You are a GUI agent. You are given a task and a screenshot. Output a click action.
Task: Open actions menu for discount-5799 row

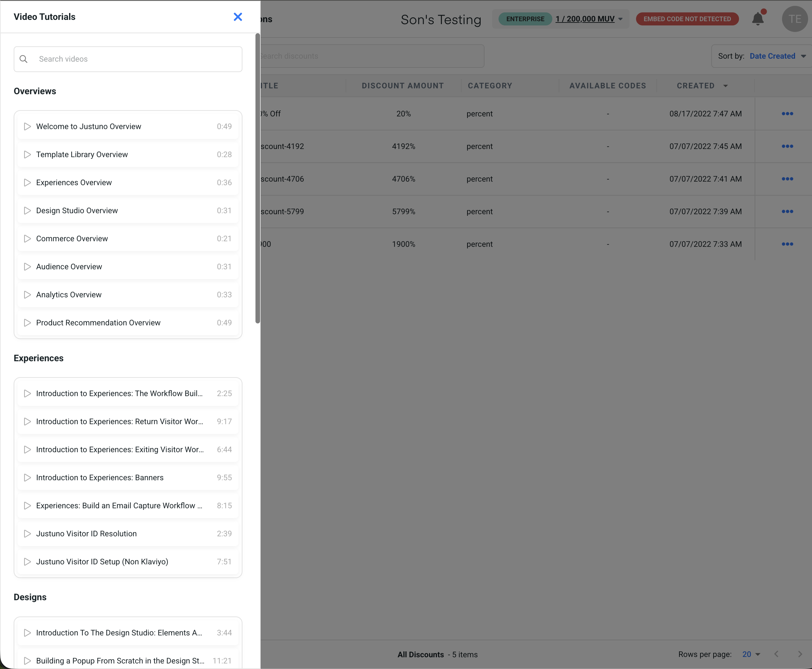coord(787,212)
